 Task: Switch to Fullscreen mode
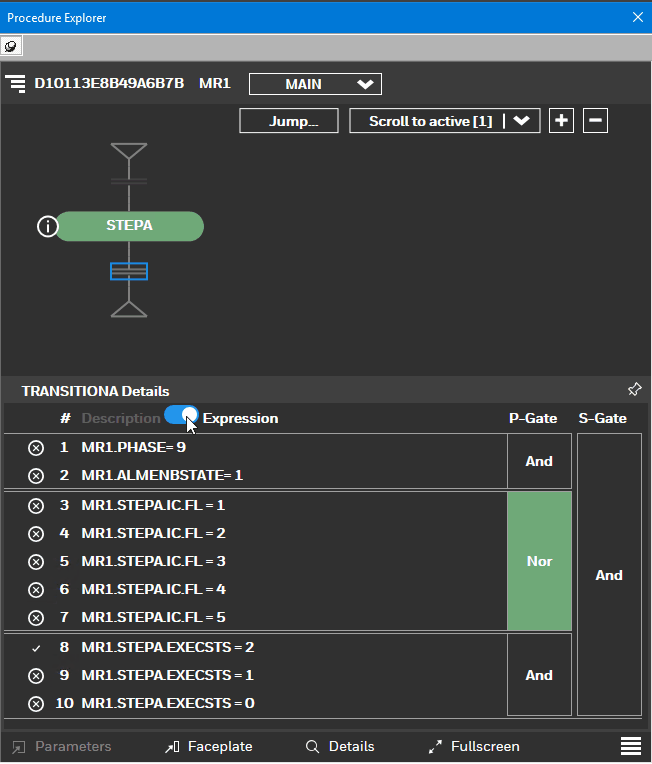pos(474,746)
